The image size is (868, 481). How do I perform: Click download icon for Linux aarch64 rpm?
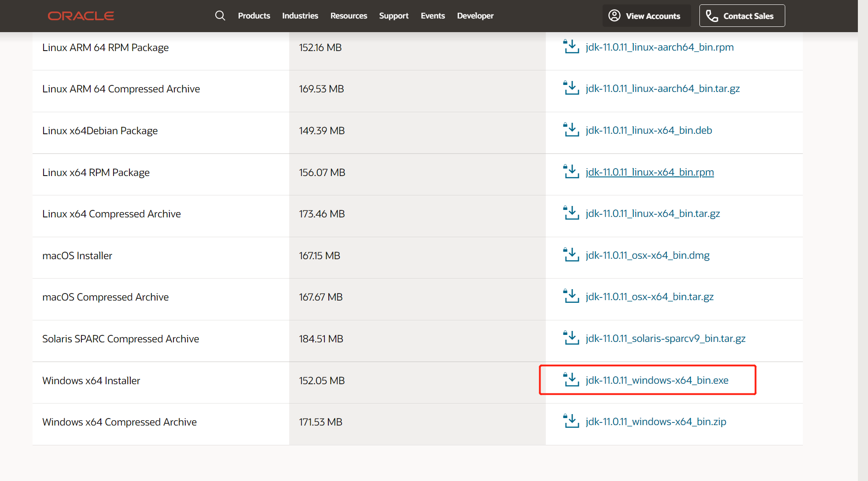tap(571, 47)
